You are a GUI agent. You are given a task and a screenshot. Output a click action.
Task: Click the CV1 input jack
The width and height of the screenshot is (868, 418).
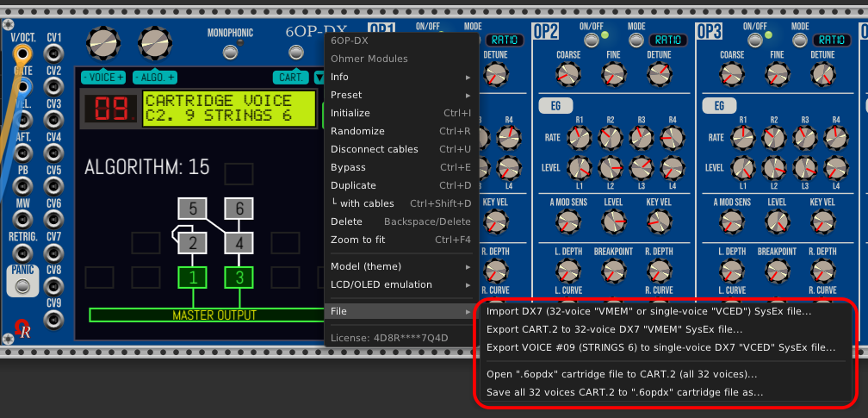(54, 54)
